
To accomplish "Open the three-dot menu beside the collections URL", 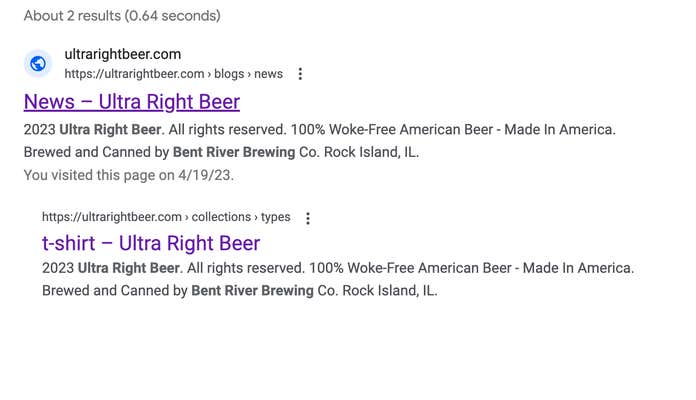I will 308,218.
